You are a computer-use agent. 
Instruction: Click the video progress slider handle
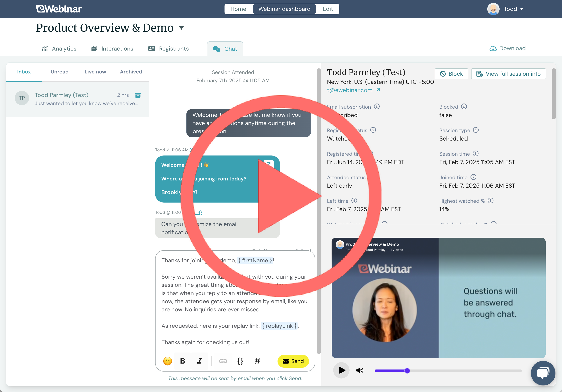click(x=407, y=371)
